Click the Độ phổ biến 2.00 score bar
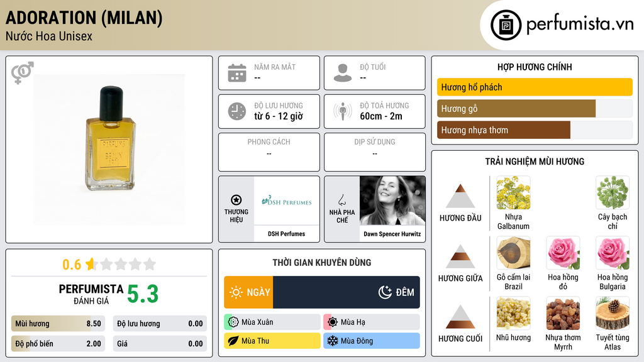644x362 pixels. pos(58,344)
